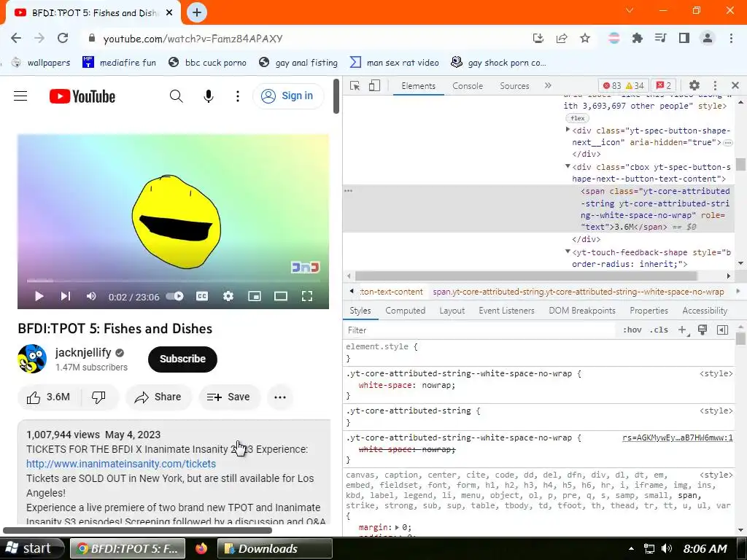This screenshot has width=747, height=560.
Task: Open ellipsis actions for selected span node
Action: (348, 191)
